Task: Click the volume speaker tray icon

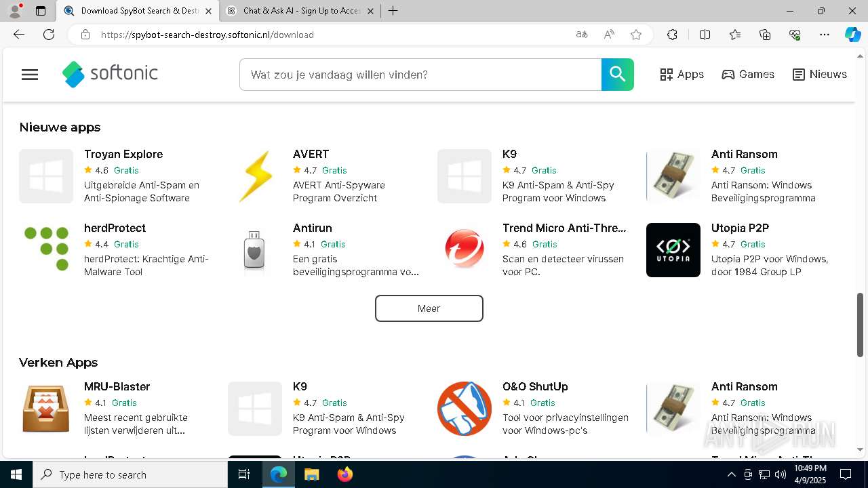Action: pyautogui.click(x=781, y=474)
